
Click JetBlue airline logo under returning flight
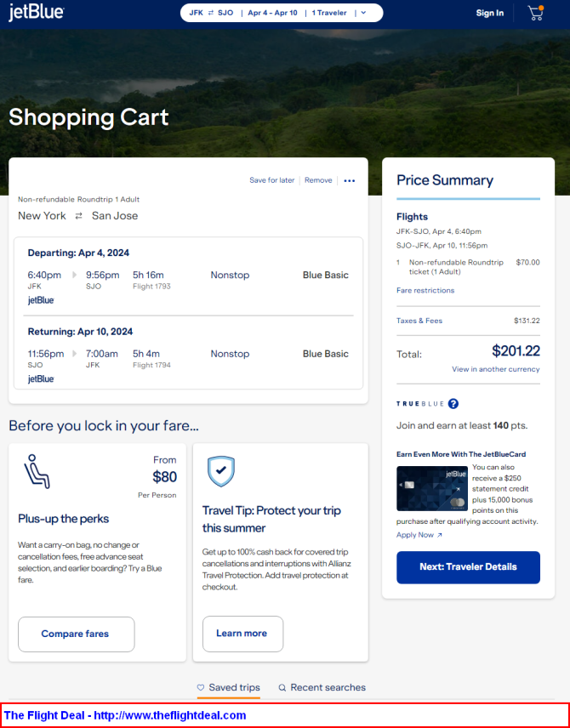pos(41,379)
